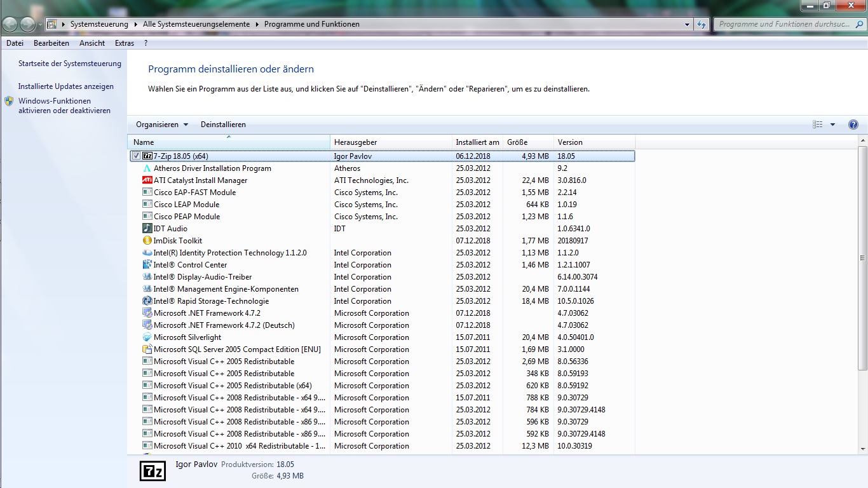Select the Microsoft .NET Framework 4.7.2 row
This screenshot has width=868, height=488.
click(382, 313)
